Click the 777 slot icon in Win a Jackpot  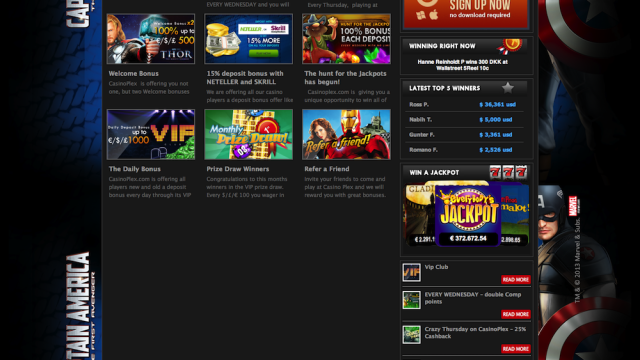click(x=508, y=172)
